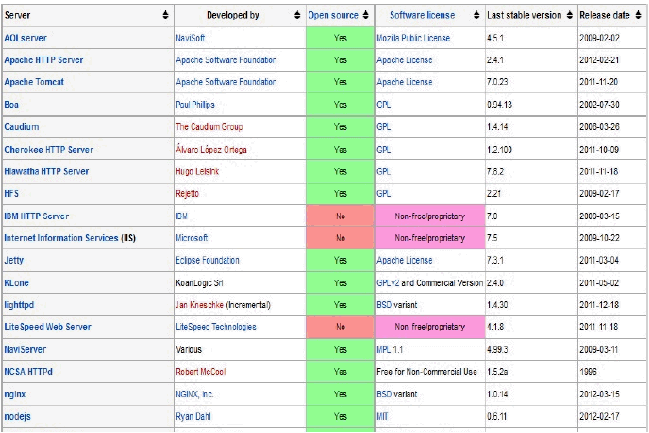Follow the Robert McCool developer link

click(x=201, y=372)
